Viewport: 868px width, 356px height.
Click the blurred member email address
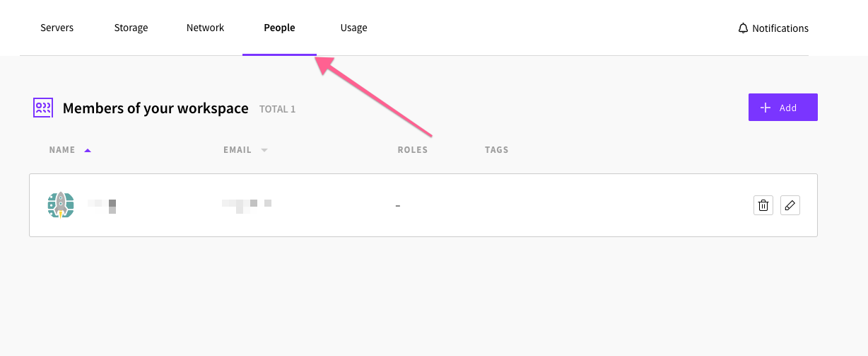coord(247,205)
